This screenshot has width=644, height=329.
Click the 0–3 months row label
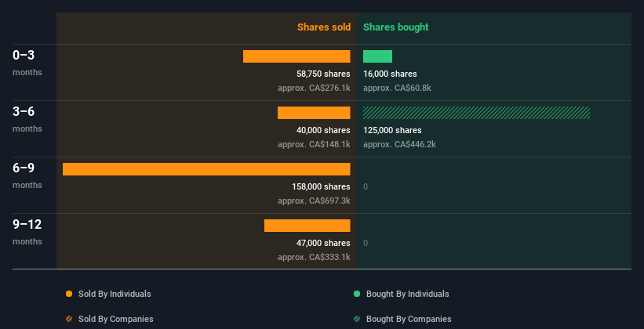coord(27,63)
